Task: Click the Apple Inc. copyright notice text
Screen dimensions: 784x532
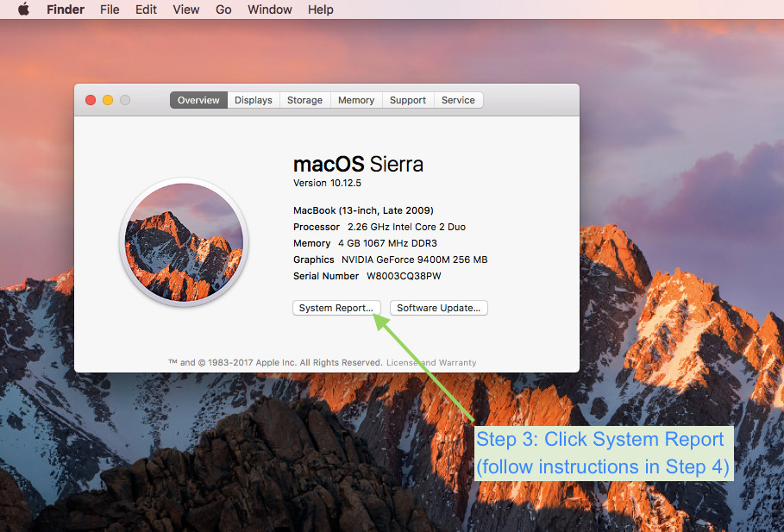Action: (275, 362)
